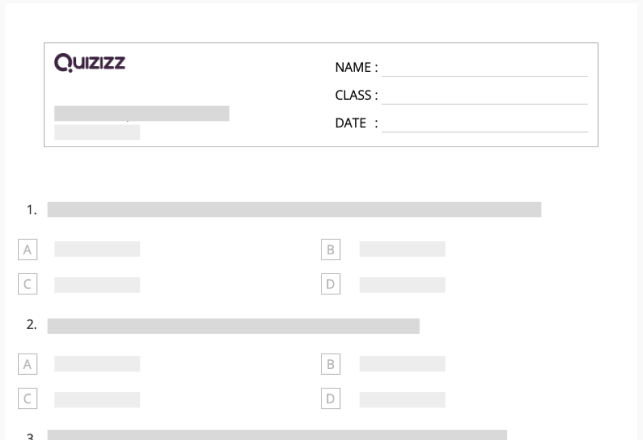Mark option A box for question 2
This screenshot has width=643, height=440.
tap(27, 364)
